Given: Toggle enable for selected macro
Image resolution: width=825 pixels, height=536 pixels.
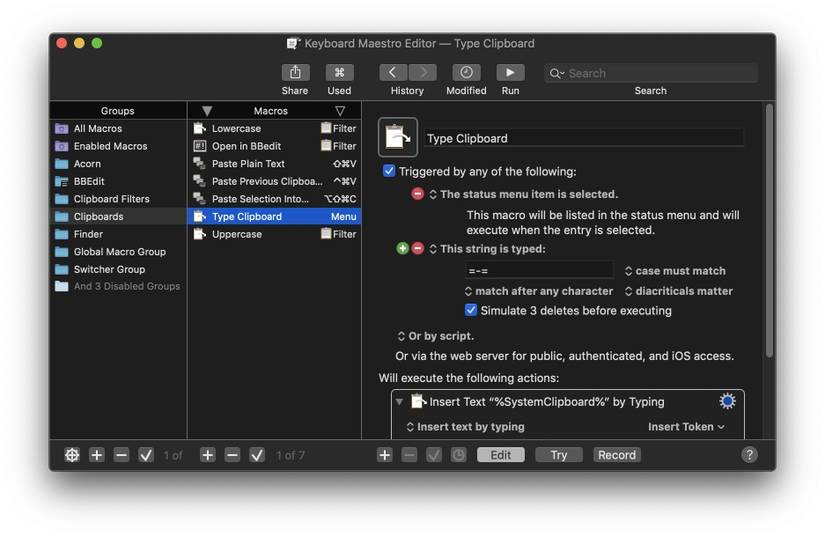Looking at the screenshot, I should (257, 455).
